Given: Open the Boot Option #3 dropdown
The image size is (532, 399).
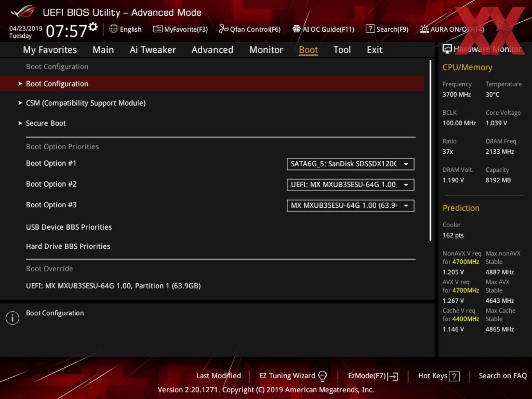Looking at the screenshot, I should (350, 205).
